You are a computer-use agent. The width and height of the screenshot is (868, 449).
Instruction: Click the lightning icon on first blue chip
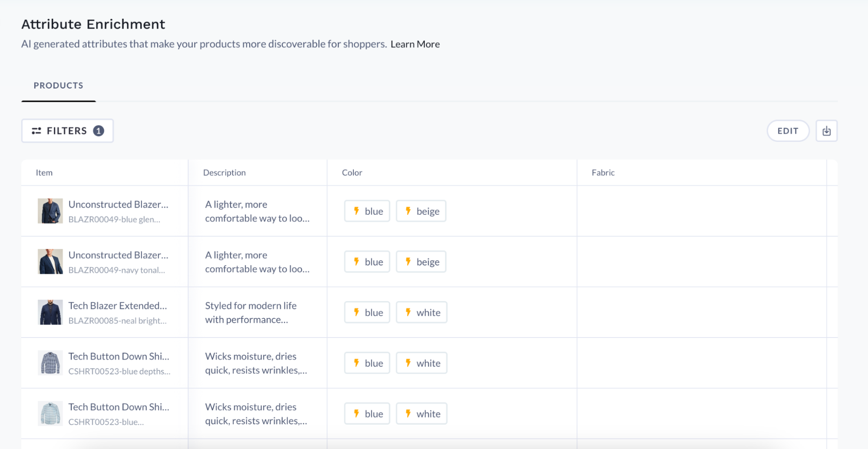pos(357,211)
